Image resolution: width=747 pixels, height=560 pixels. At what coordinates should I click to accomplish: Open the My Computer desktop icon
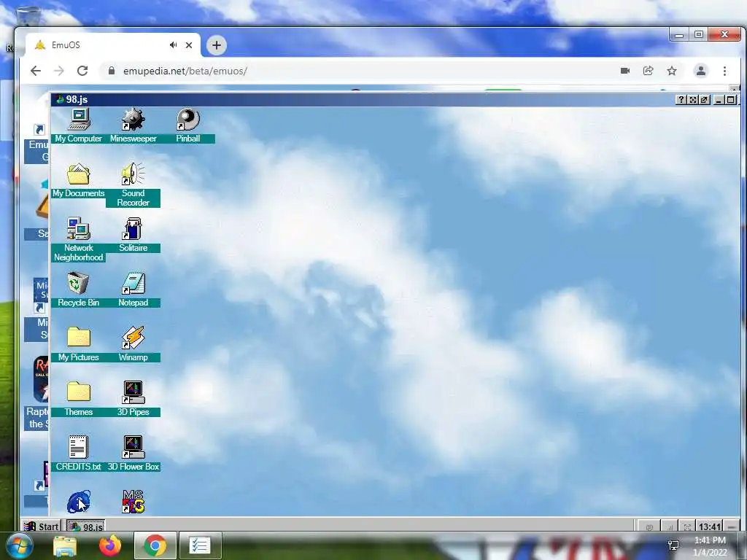(79, 125)
